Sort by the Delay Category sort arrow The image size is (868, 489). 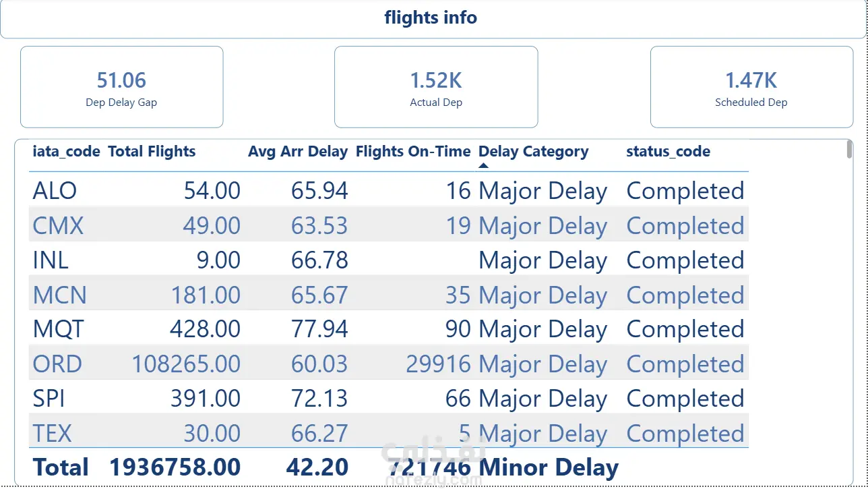tap(483, 165)
